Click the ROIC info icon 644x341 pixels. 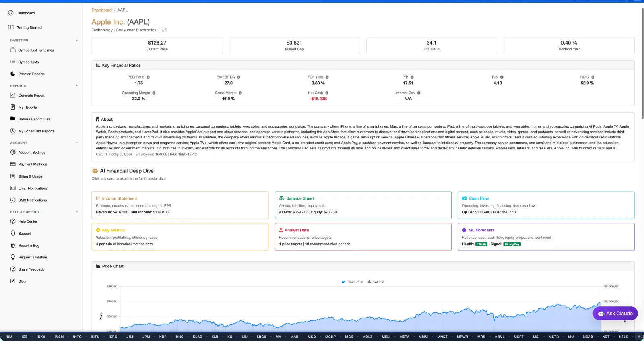(x=593, y=77)
